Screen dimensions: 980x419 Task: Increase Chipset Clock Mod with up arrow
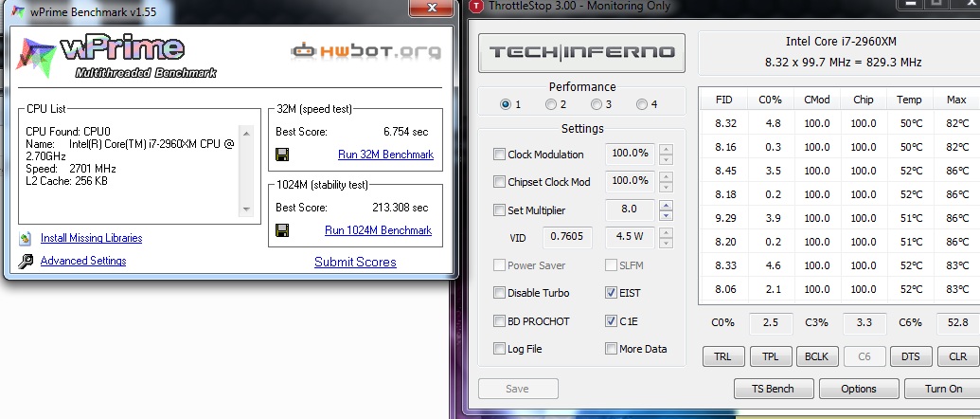click(x=666, y=177)
